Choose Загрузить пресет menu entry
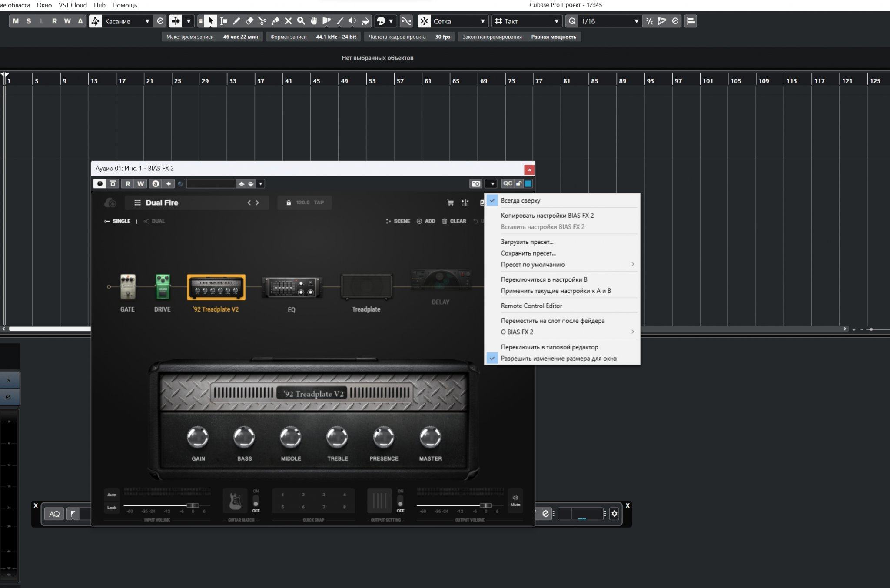Viewport: 890px width, 588px height. pos(527,242)
